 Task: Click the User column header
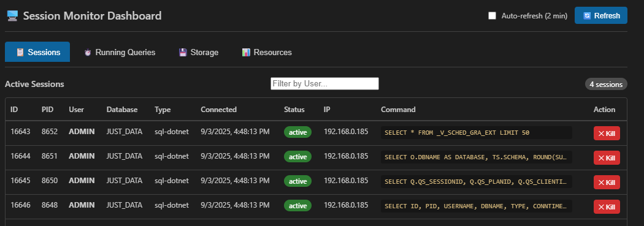tap(77, 110)
